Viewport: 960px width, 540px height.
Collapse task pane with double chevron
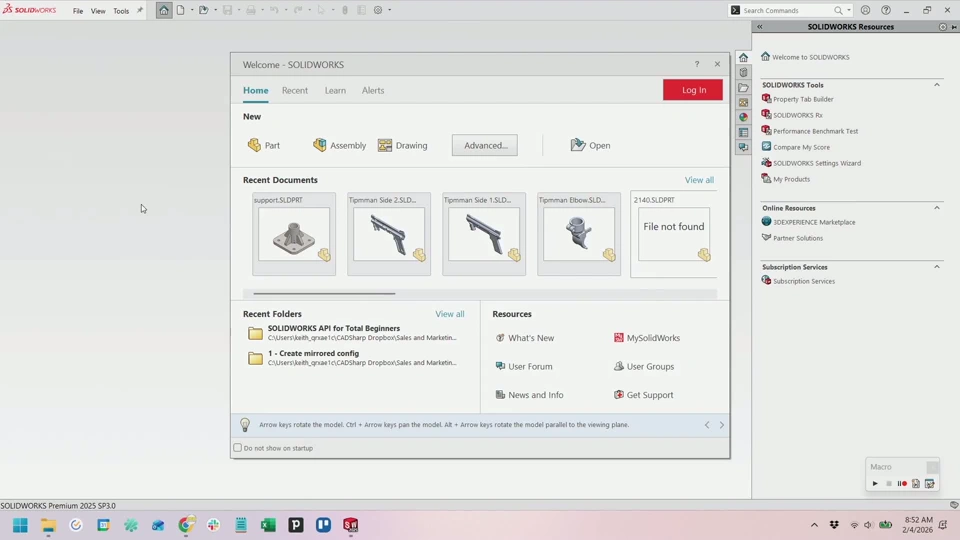click(760, 27)
